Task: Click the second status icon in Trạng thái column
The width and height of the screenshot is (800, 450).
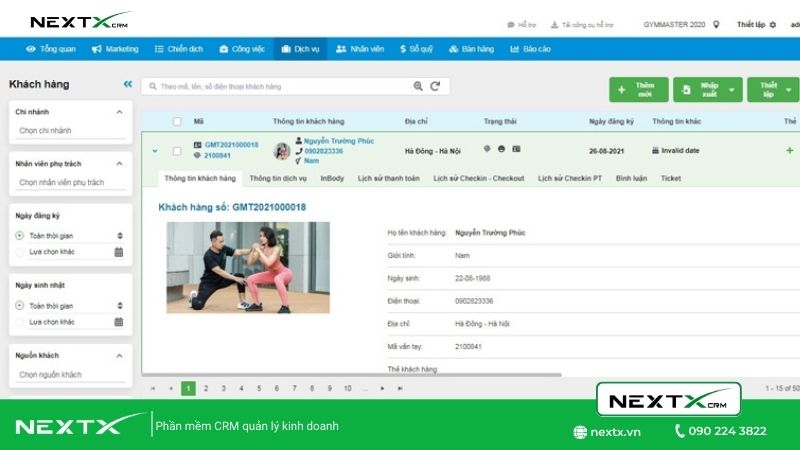Action: click(x=502, y=148)
